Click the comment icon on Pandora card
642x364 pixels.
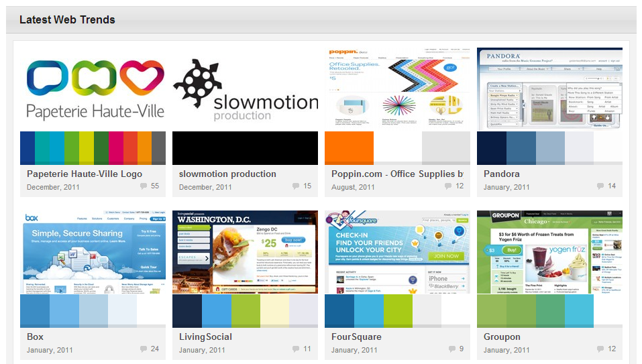click(600, 186)
